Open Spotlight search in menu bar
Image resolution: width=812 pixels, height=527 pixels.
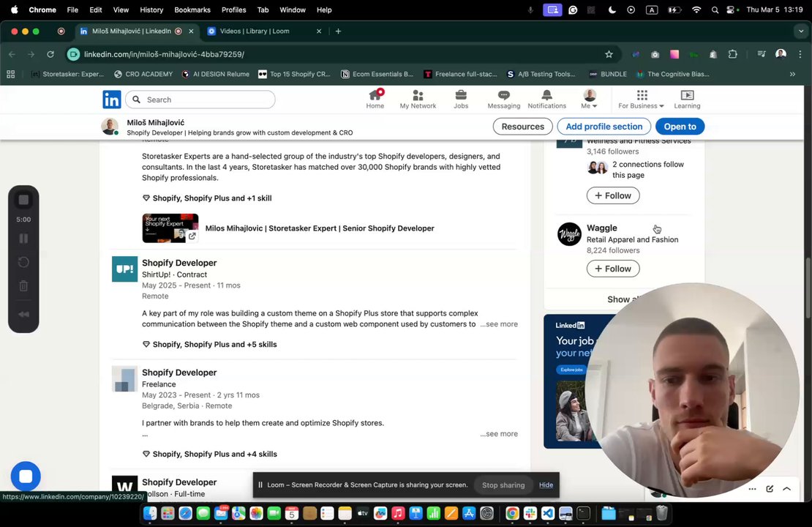click(x=715, y=10)
